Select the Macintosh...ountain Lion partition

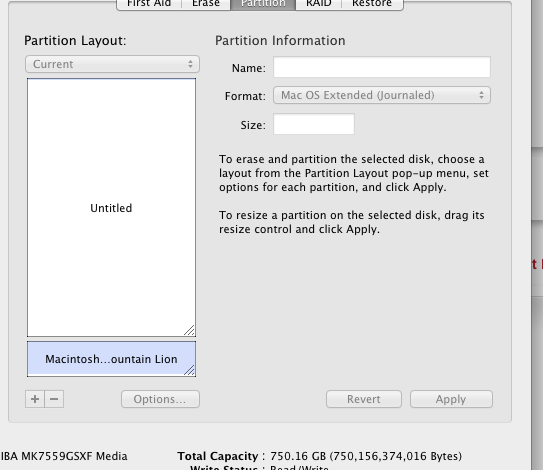[x=112, y=359]
